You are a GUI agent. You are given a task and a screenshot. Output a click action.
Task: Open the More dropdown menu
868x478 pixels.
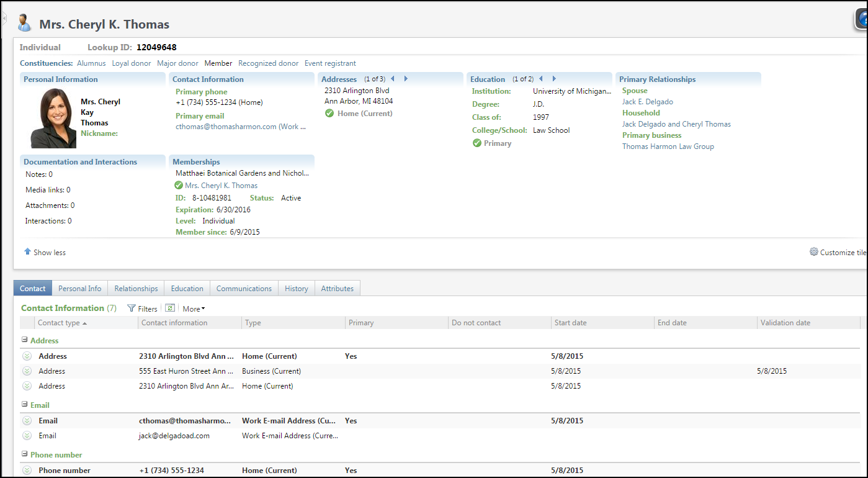click(194, 309)
